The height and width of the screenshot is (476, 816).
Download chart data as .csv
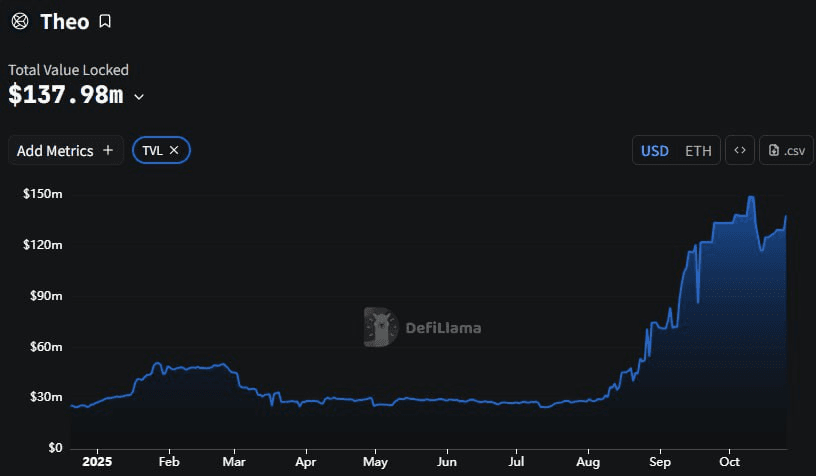tap(786, 150)
